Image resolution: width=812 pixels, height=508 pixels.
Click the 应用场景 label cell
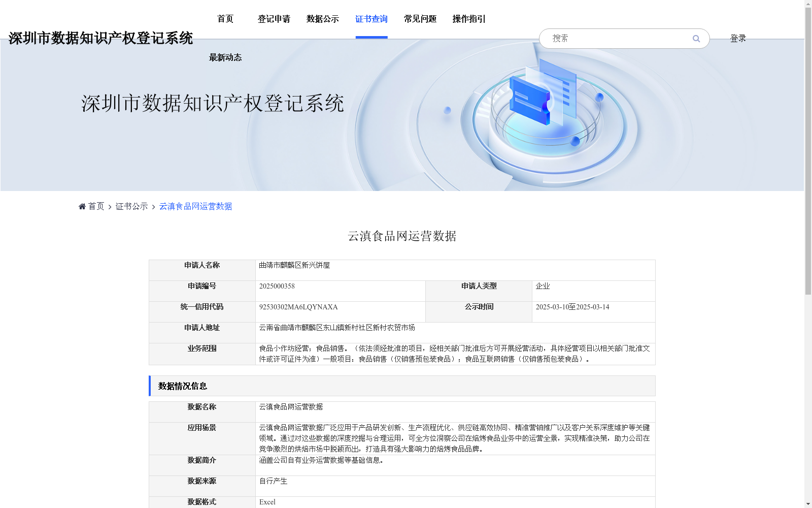(x=202, y=438)
